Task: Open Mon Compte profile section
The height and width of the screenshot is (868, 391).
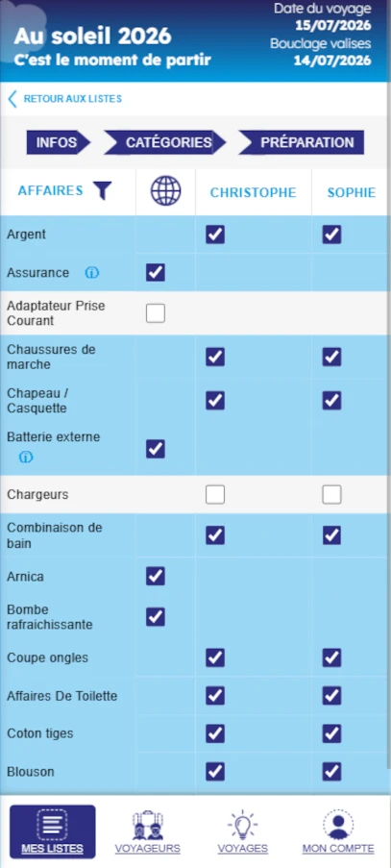Action: [338, 831]
